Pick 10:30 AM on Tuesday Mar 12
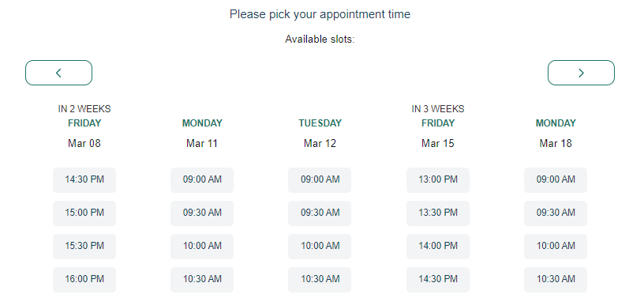644x298 pixels. tap(320, 280)
